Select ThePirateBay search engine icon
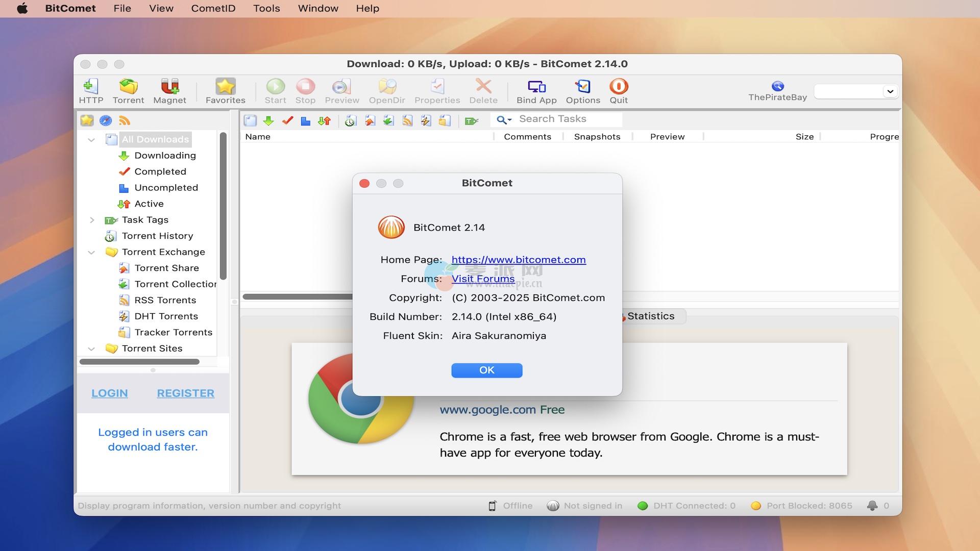This screenshot has width=980, height=551. pyautogui.click(x=777, y=91)
